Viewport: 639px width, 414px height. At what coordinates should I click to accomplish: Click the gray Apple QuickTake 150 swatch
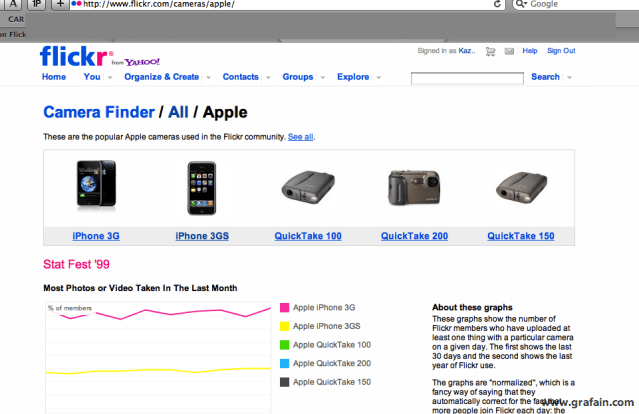tap(284, 382)
